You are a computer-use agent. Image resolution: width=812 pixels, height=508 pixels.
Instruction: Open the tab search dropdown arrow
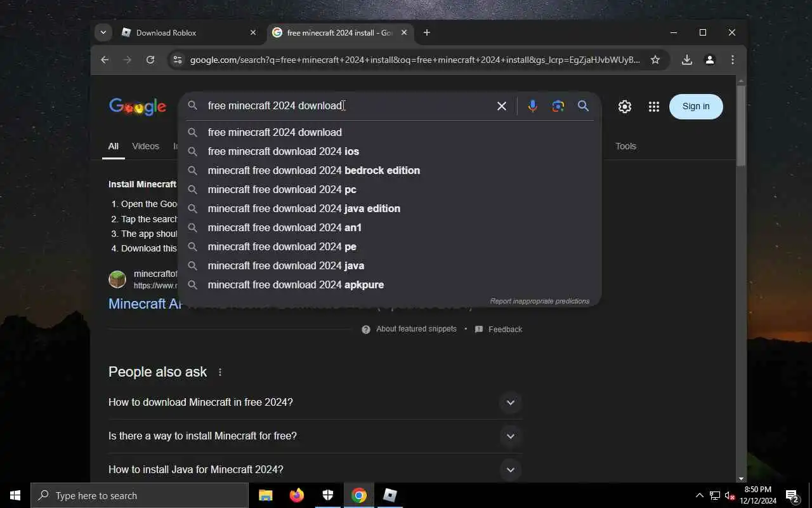click(x=103, y=32)
